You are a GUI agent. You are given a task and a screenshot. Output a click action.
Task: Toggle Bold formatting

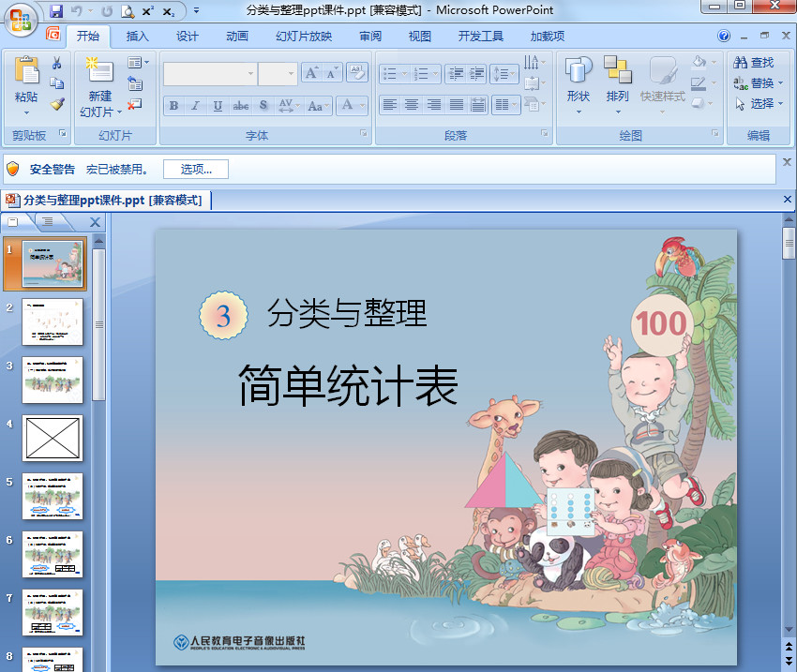pyautogui.click(x=173, y=106)
